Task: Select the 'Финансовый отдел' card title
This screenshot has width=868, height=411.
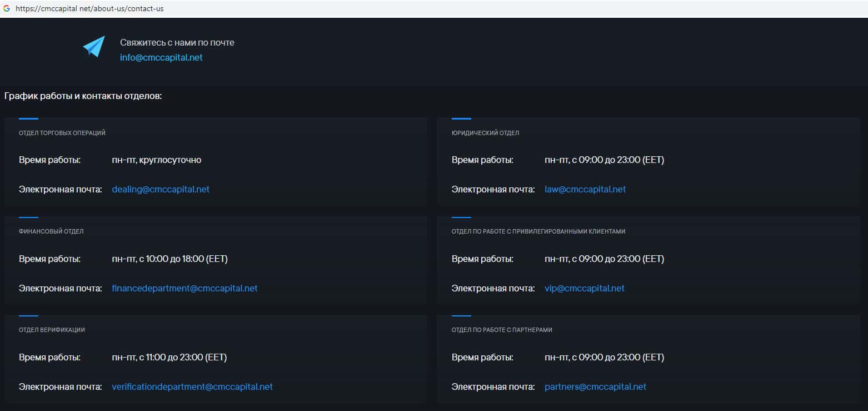Action: [51, 231]
